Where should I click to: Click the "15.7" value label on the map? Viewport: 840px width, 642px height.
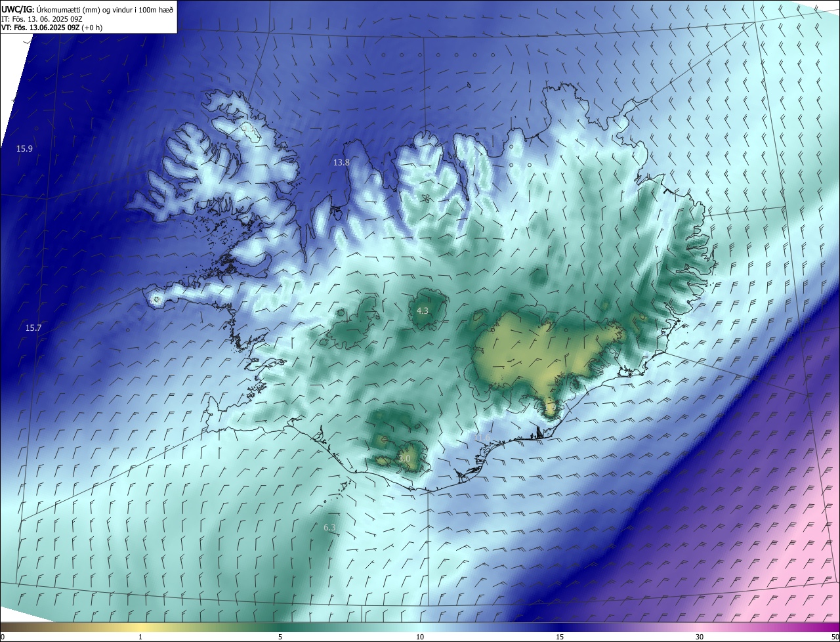coord(33,328)
